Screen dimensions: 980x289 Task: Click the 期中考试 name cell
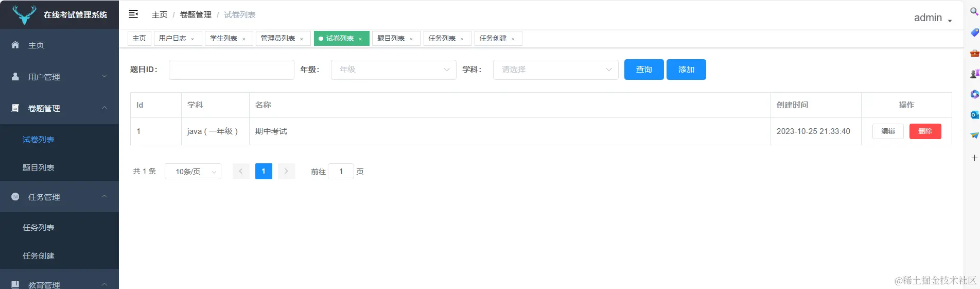(510, 131)
